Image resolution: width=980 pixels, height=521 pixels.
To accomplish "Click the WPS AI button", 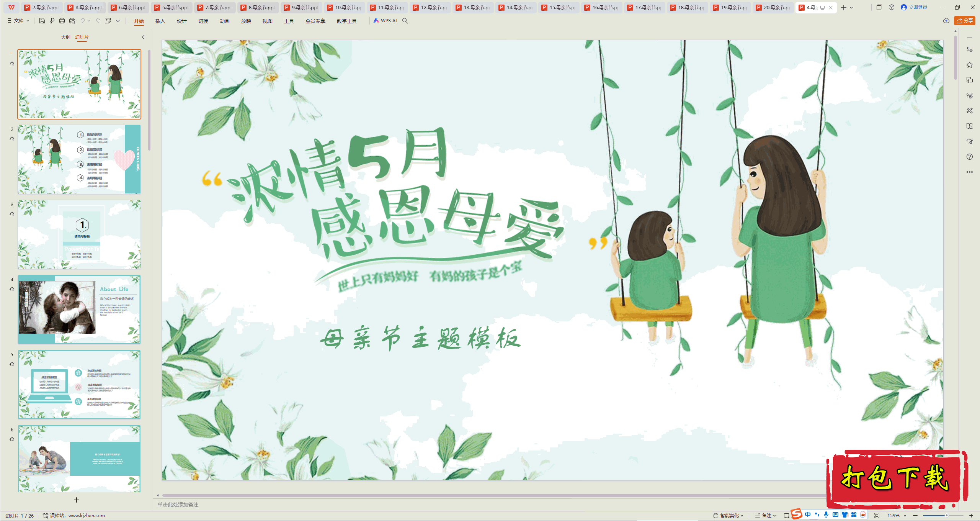I will coord(385,21).
